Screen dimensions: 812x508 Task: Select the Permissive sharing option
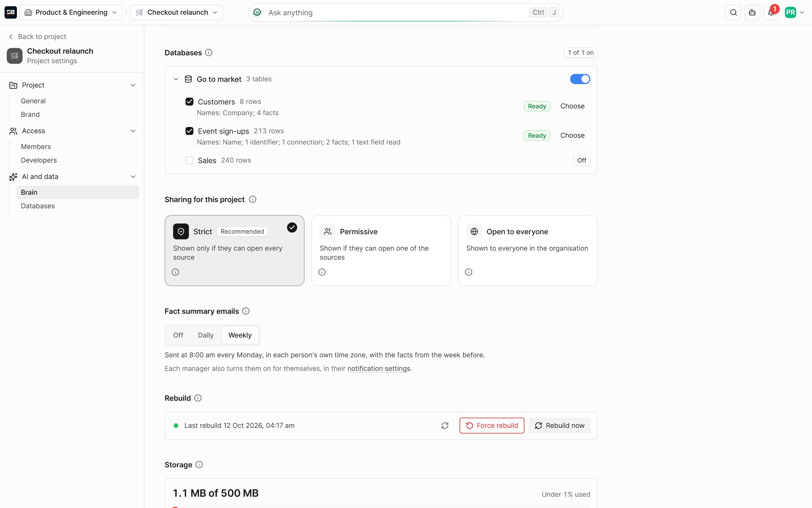[x=381, y=251]
